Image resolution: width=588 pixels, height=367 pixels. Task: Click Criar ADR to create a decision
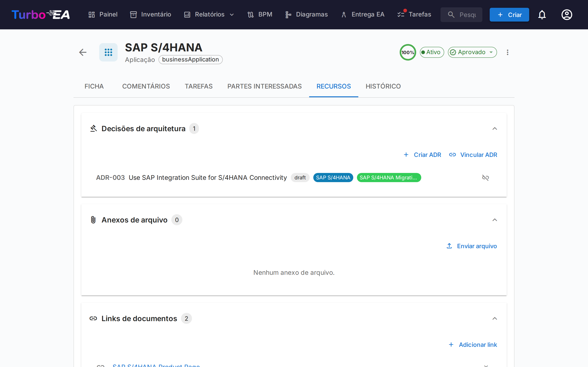tap(427, 155)
